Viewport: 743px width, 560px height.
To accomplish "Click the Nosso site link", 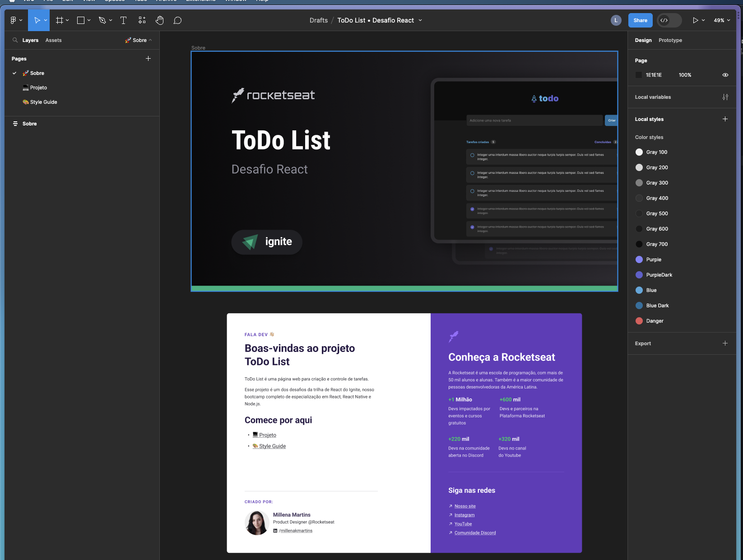I will click(x=465, y=506).
